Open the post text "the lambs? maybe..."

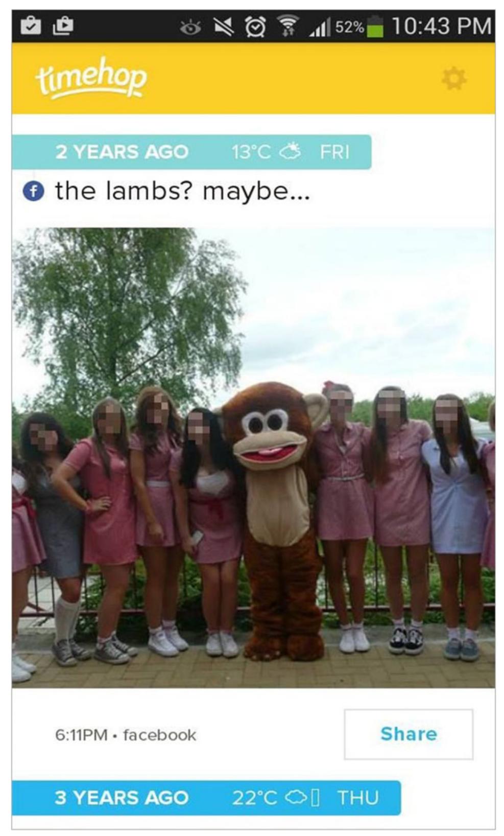pyautogui.click(x=182, y=192)
